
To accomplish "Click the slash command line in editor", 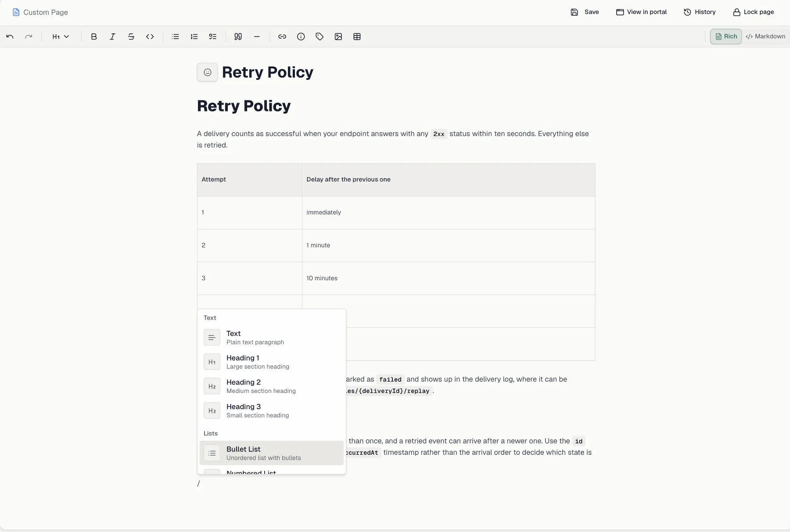I will 396,483.
